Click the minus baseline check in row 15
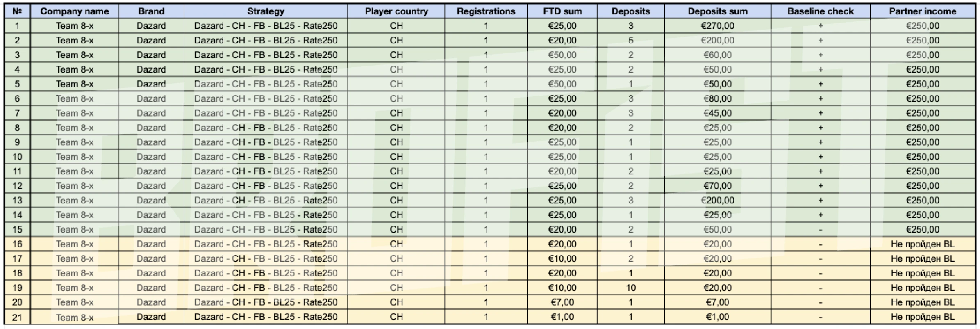The width and height of the screenshot is (980, 329). pyautogui.click(x=821, y=229)
